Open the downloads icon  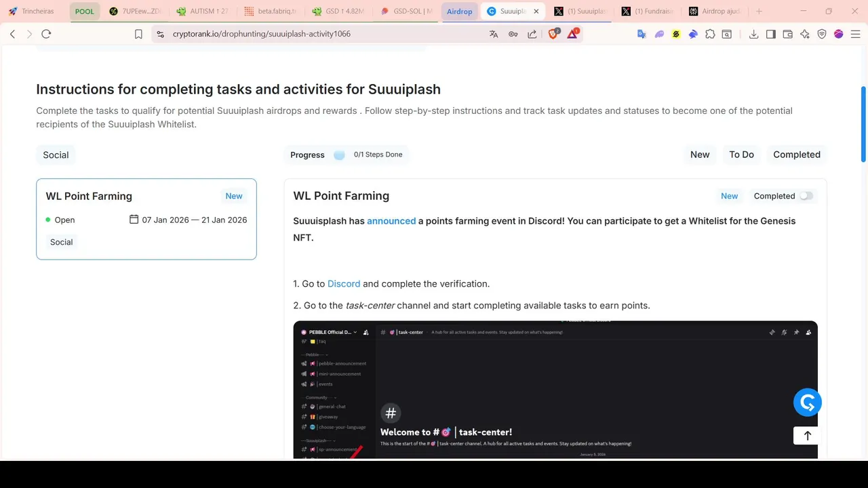click(x=753, y=34)
